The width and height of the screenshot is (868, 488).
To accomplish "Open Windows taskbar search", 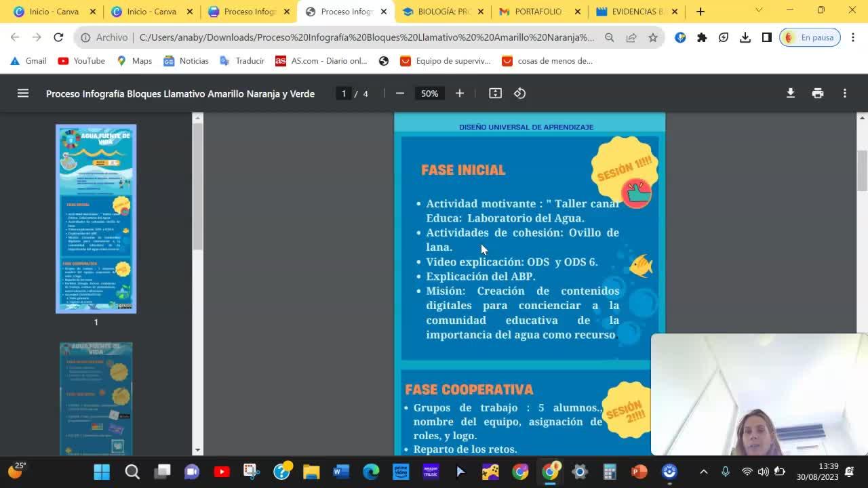I will point(132,472).
